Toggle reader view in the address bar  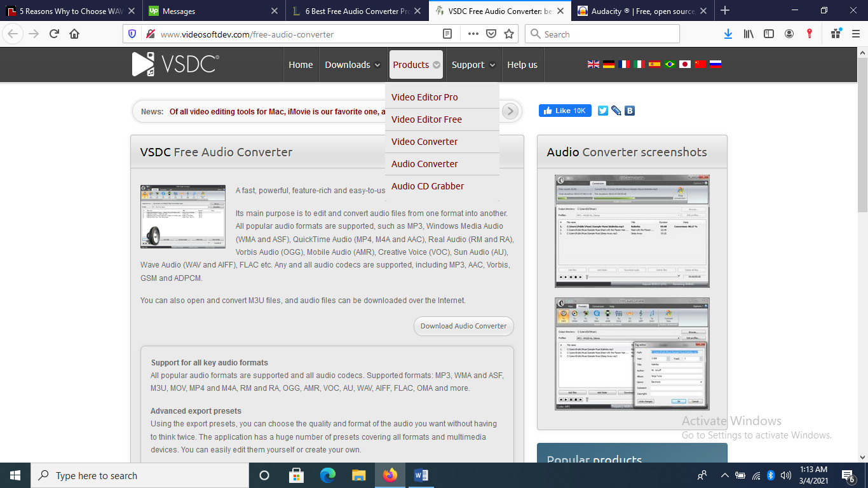447,34
